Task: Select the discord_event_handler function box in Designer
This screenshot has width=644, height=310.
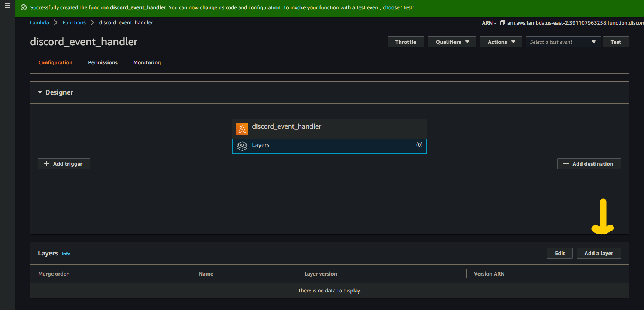Action: pos(329,129)
